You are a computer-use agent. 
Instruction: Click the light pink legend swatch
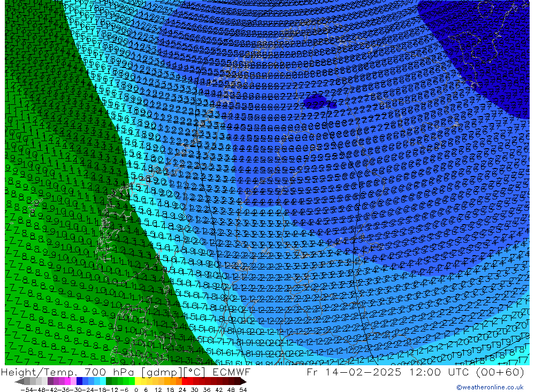click(x=74, y=381)
